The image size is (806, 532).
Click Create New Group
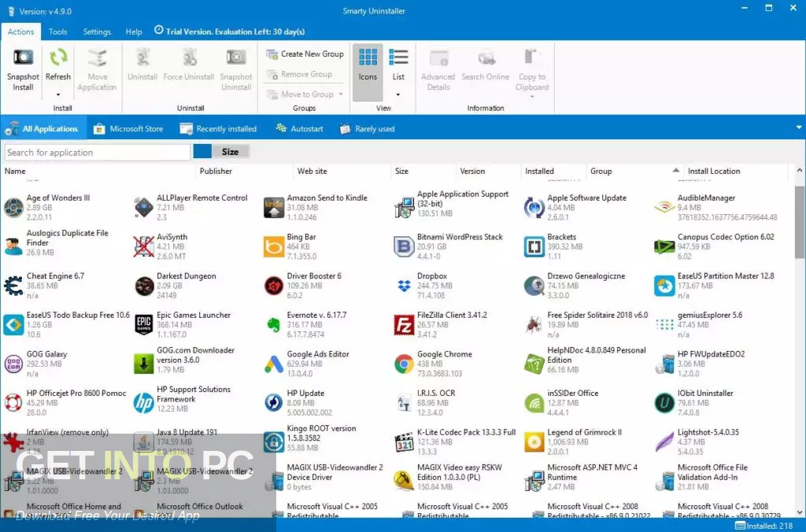point(305,54)
